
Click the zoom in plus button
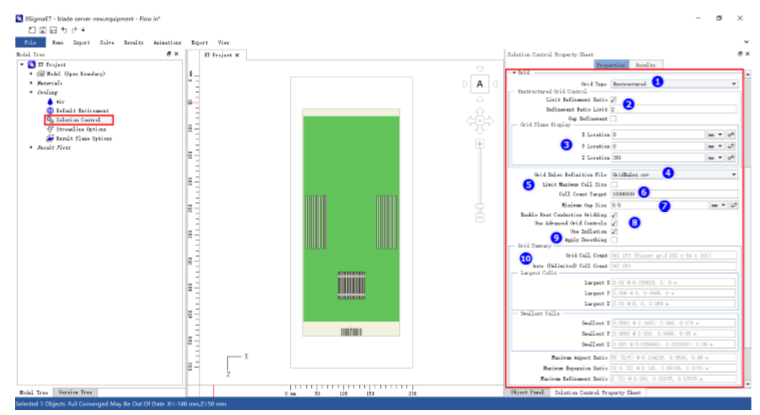click(x=480, y=145)
